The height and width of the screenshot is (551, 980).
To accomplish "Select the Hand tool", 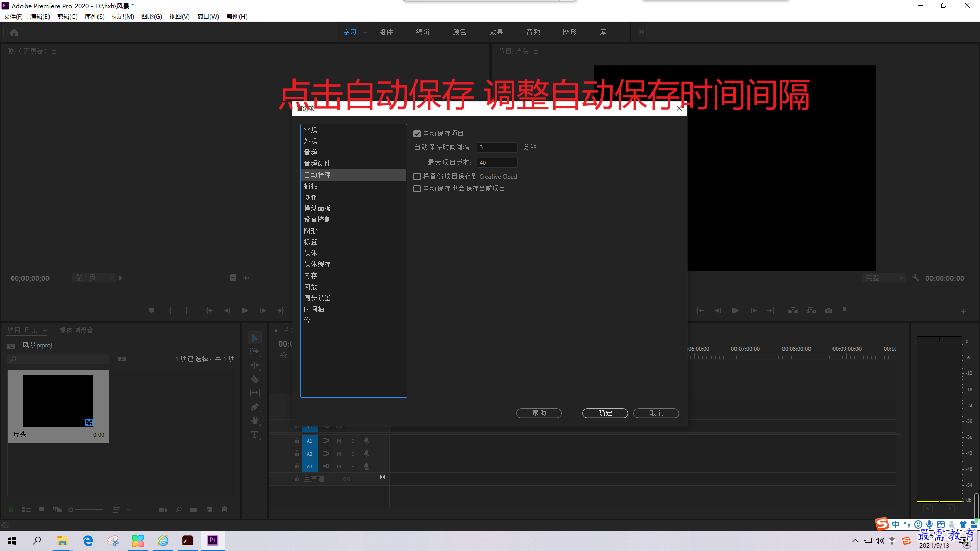I will [x=254, y=420].
